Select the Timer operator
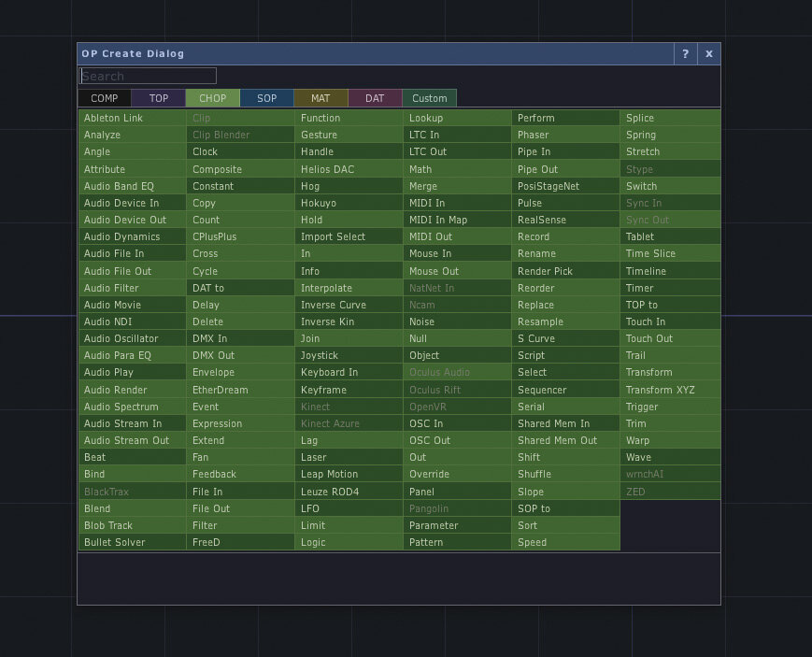 (669, 288)
